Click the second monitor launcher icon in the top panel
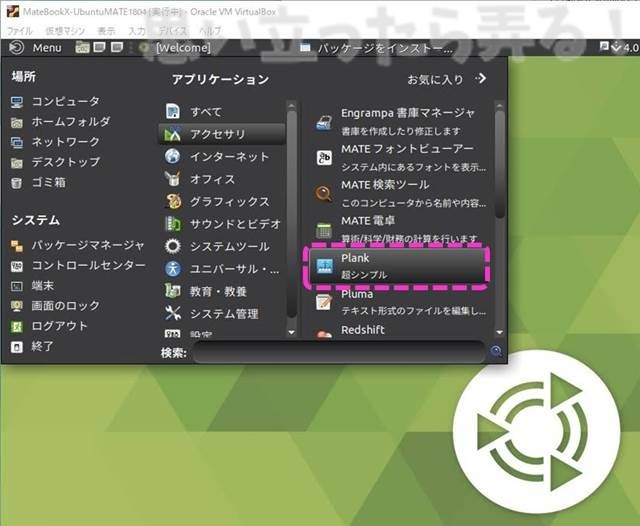 click(x=117, y=48)
